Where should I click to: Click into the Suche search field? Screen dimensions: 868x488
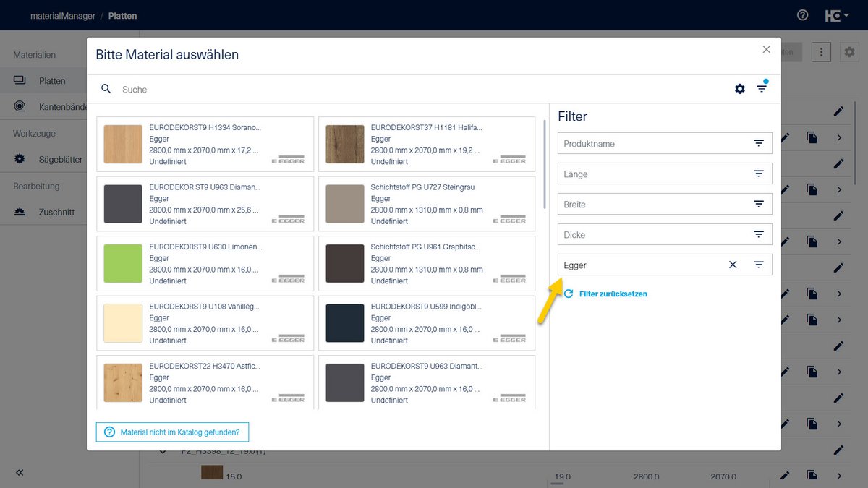[420, 90]
